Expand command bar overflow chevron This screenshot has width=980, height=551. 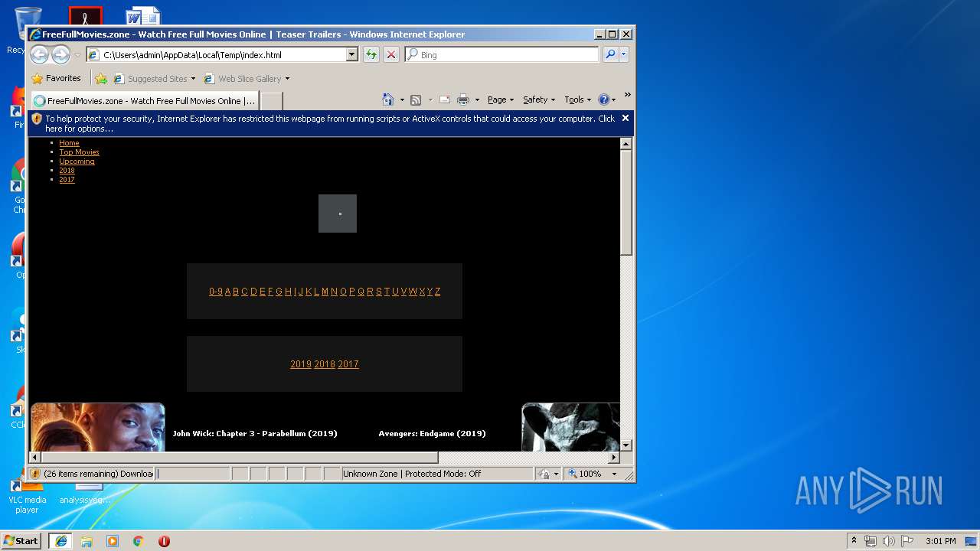point(627,95)
